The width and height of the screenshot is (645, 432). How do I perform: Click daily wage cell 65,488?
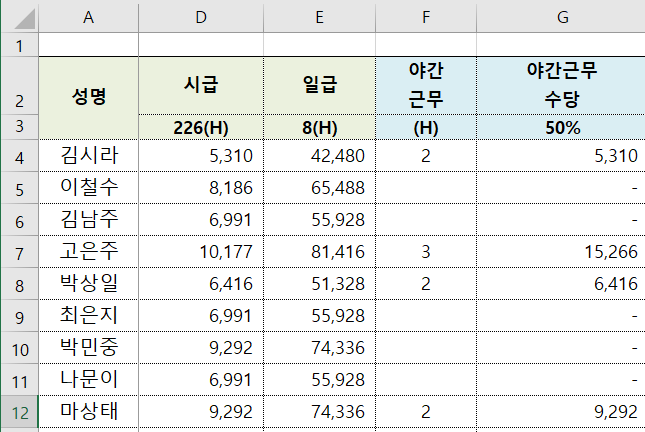(319, 188)
